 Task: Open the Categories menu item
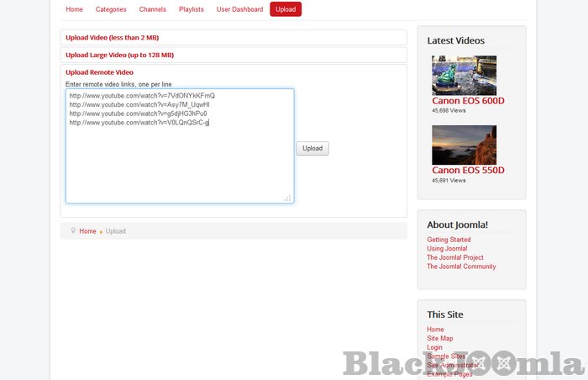coord(111,9)
